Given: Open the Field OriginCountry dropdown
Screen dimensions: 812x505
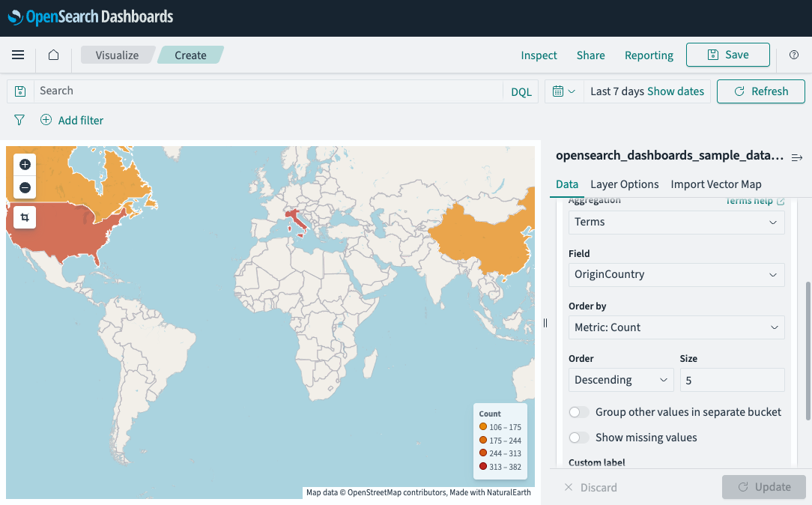Looking at the screenshot, I should [676, 274].
